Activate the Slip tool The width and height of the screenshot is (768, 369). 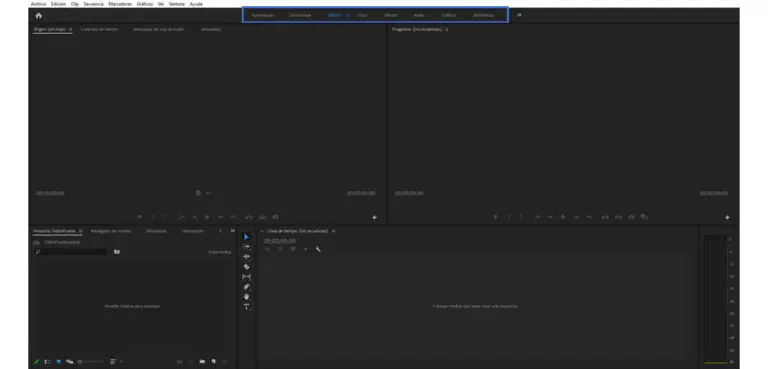coord(246,277)
